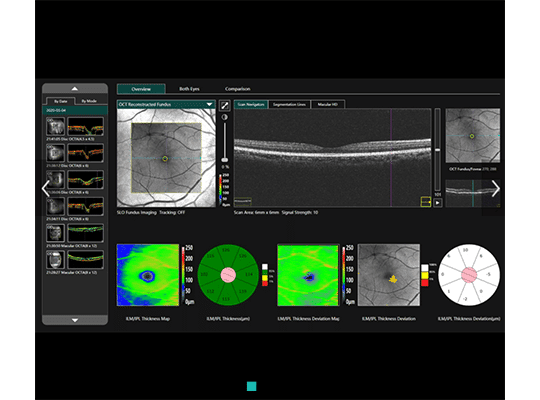Adjust the fundus overlay transparency slider handle
The image size is (540, 400).
[225, 160]
